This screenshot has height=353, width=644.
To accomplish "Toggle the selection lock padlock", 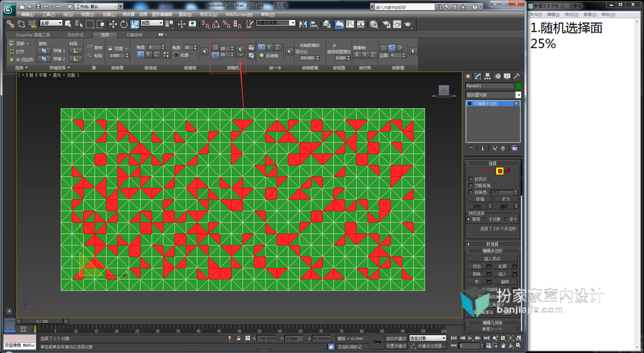I will pos(238,338).
